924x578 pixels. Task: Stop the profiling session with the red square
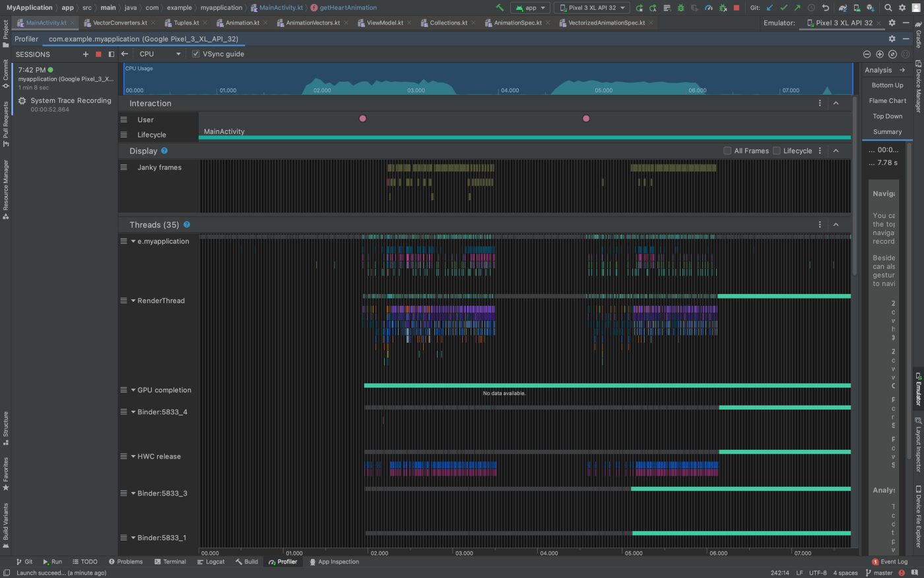[98, 54]
